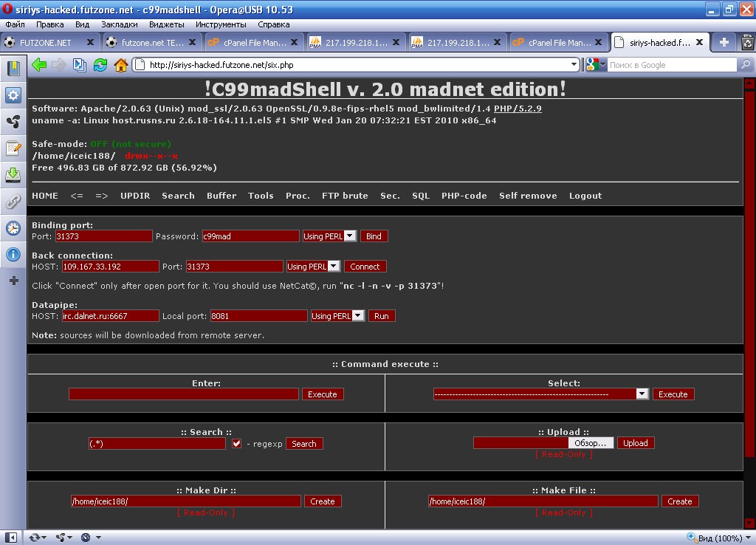The image size is (756, 545).
Task: Click the Home icon in address toolbar
Action: (x=121, y=65)
